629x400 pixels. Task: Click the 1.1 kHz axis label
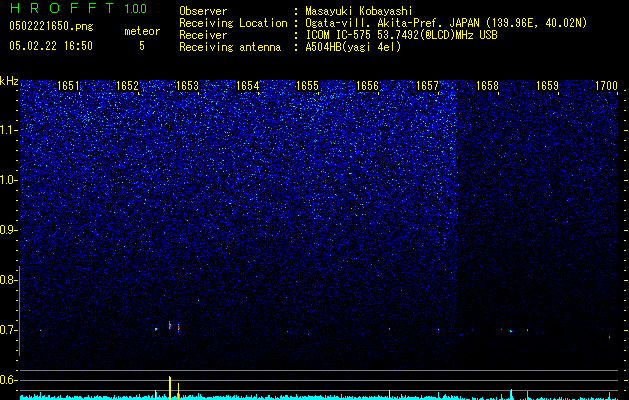[8, 130]
